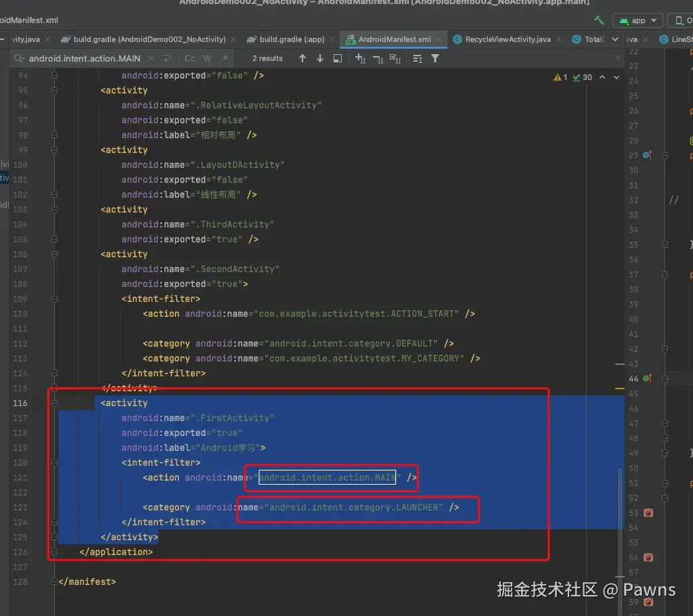Screen dimensions: 693x616
Task: Close the RecycleViewActivity.java tab
Action: [558, 39]
